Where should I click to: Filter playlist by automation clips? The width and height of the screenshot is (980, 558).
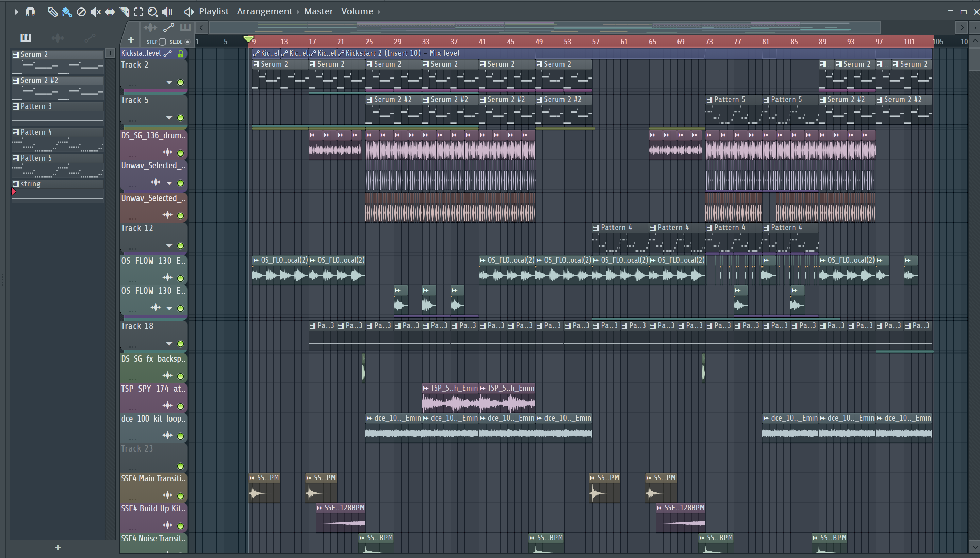click(169, 28)
